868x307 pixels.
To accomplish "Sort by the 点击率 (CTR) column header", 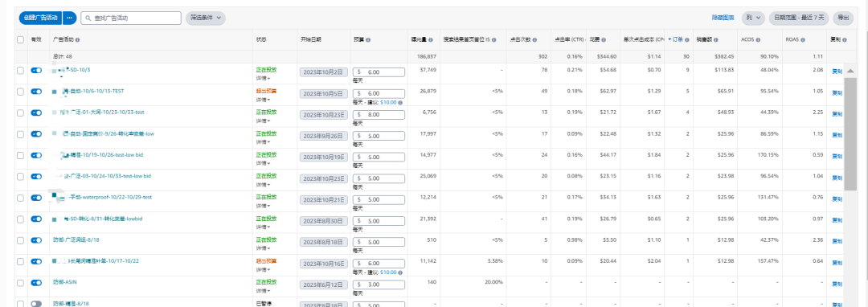I will [x=568, y=40].
